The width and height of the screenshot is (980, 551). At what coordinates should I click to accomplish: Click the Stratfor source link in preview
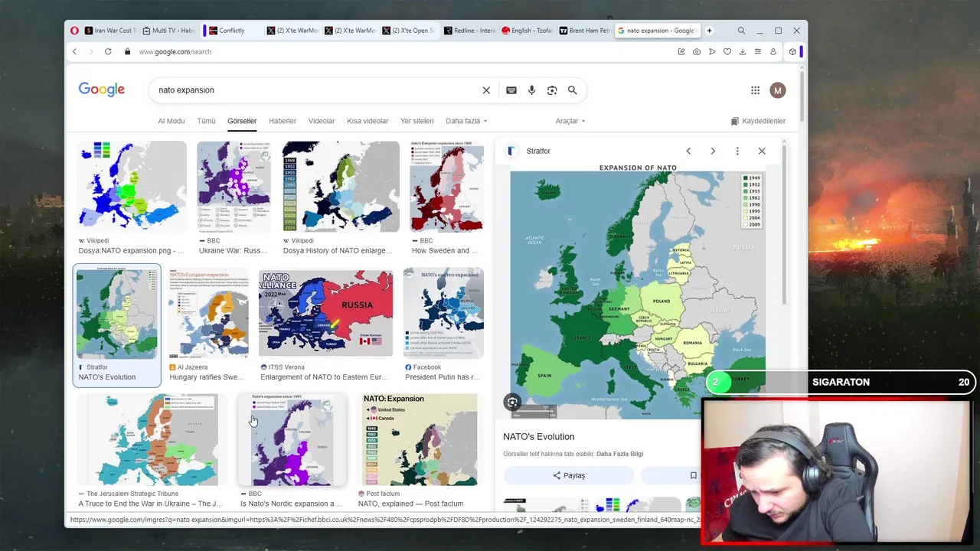point(538,151)
